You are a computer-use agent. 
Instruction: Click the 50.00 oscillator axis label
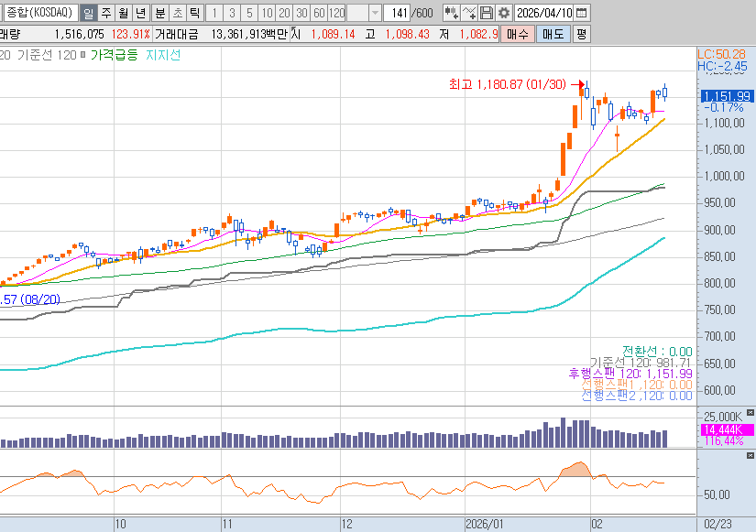pos(717,494)
